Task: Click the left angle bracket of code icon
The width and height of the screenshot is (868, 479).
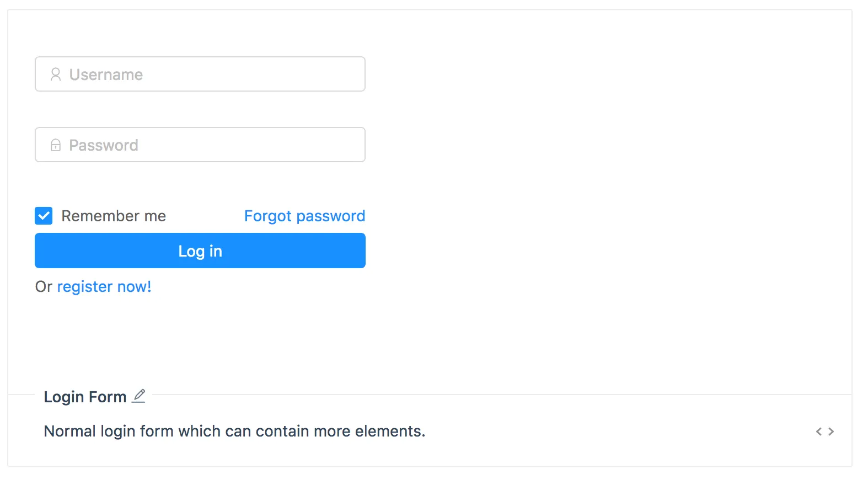Action: click(x=819, y=432)
